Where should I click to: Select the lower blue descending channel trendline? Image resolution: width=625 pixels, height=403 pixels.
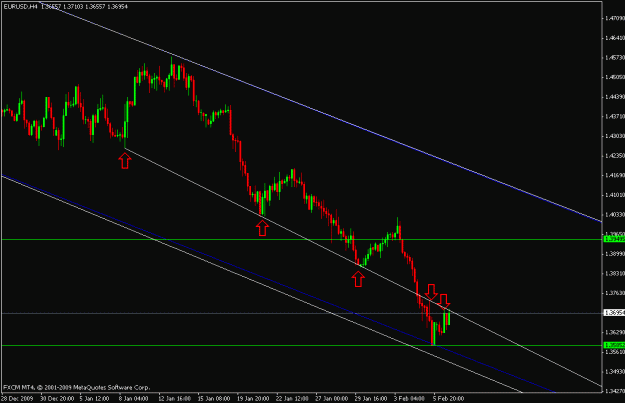point(279,284)
